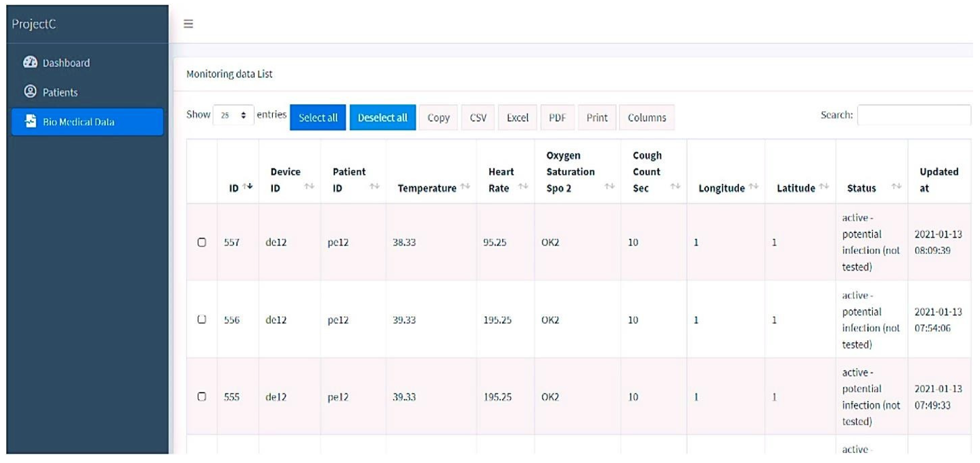
Task: Check the checkbox for row 555
Action: (x=202, y=396)
